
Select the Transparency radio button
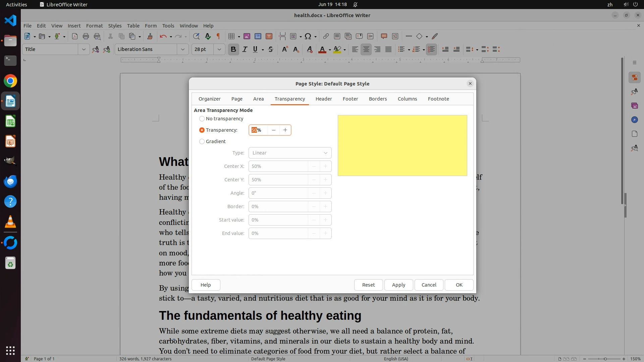[x=202, y=130]
